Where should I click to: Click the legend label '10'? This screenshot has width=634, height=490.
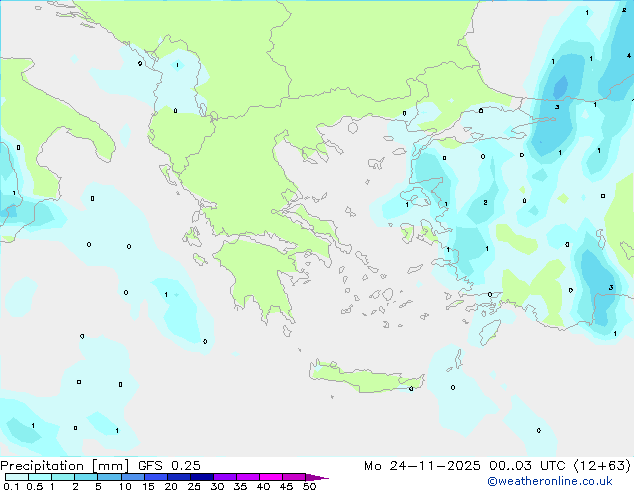[x=125, y=486]
